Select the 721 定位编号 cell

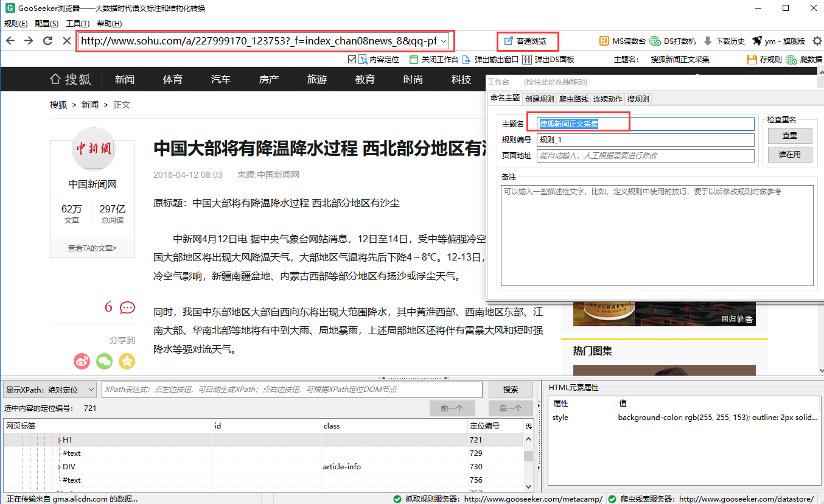pos(495,440)
